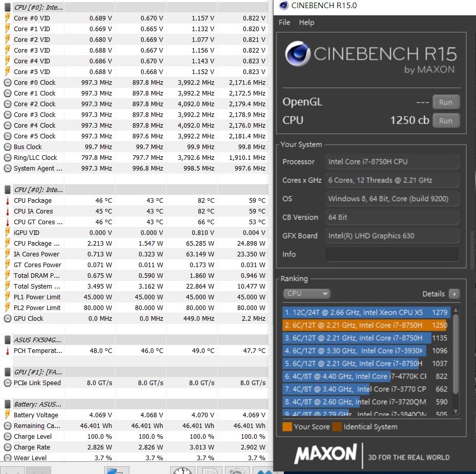Viewport: 476px width, 474px height.
Task: Open the File menu in Cinebench
Action: pyautogui.click(x=284, y=22)
